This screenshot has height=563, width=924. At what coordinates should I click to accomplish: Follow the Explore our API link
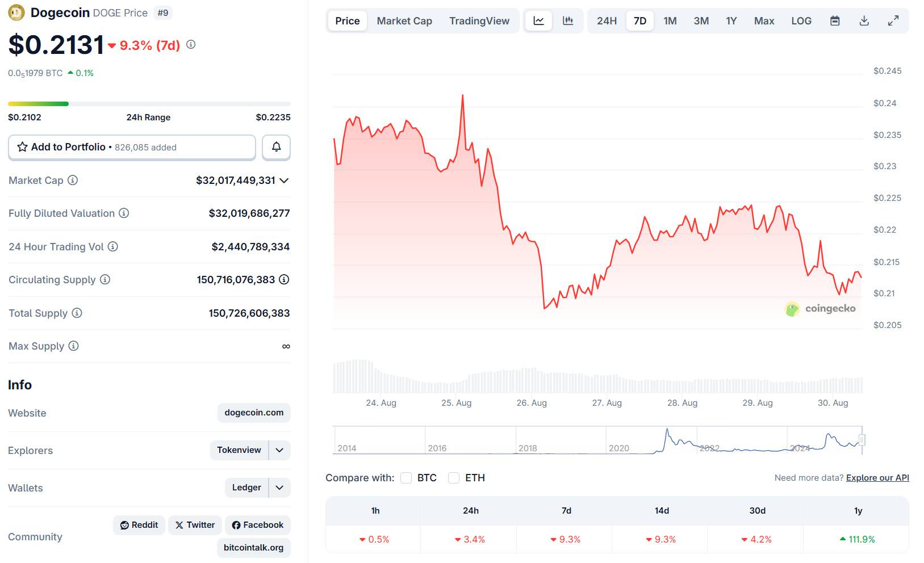(877, 478)
